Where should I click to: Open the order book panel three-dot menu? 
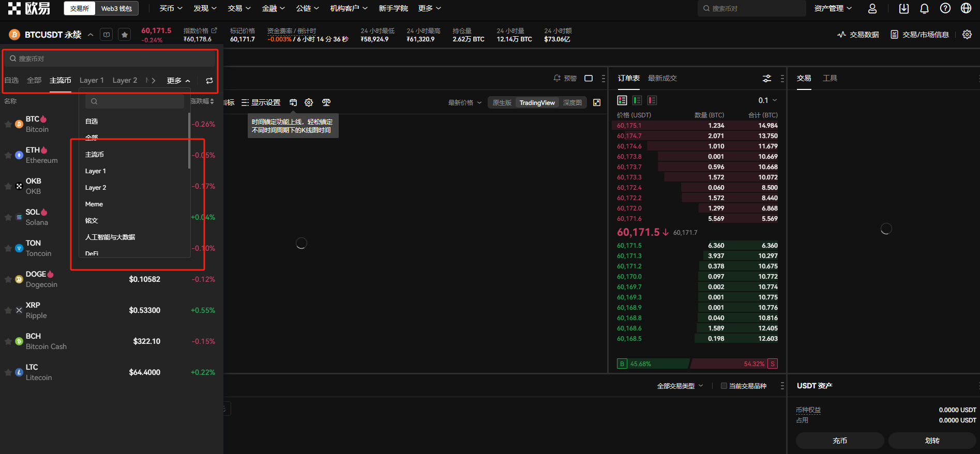click(x=782, y=78)
